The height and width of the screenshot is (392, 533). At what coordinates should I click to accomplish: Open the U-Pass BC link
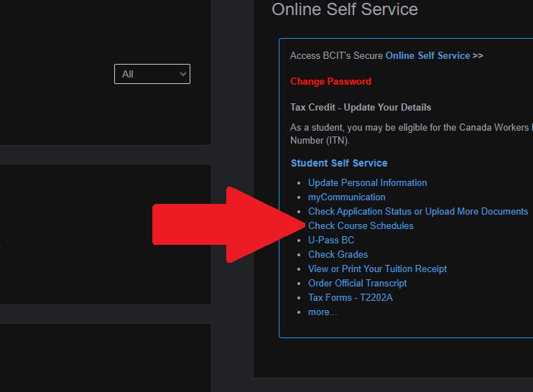331,241
